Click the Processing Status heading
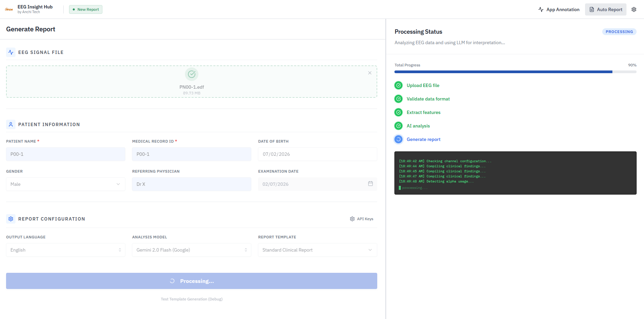Image resolution: width=644 pixels, height=319 pixels. tap(418, 32)
